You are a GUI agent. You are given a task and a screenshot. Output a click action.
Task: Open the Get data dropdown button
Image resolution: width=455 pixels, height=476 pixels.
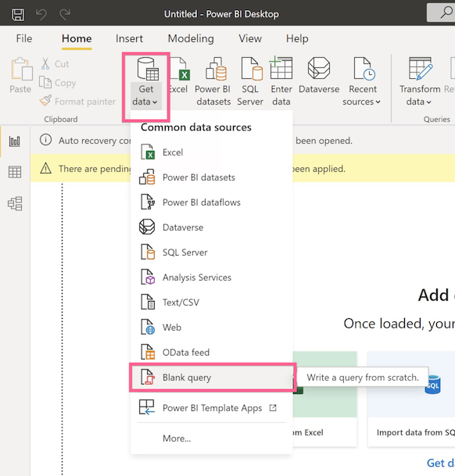[x=145, y=82]
